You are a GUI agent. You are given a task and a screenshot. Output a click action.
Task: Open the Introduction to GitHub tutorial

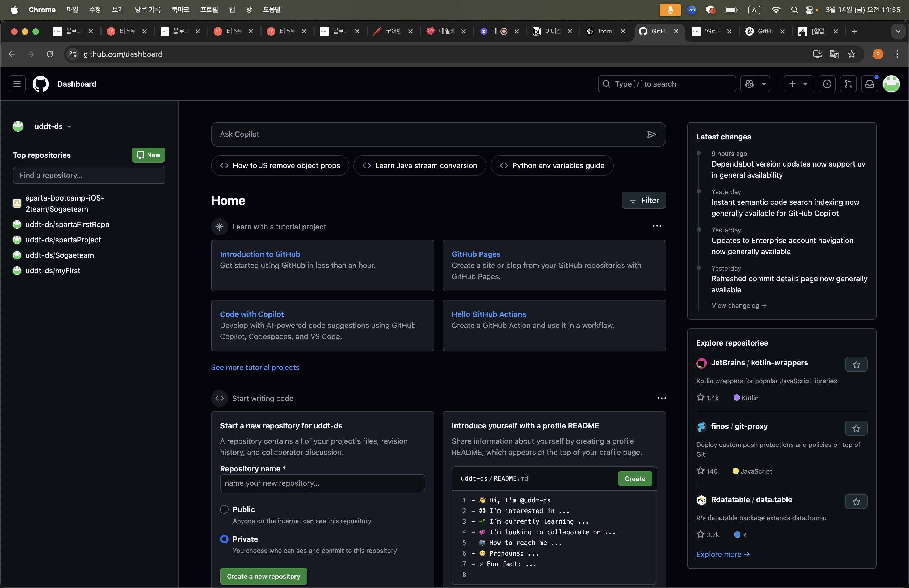click(260, 254)
